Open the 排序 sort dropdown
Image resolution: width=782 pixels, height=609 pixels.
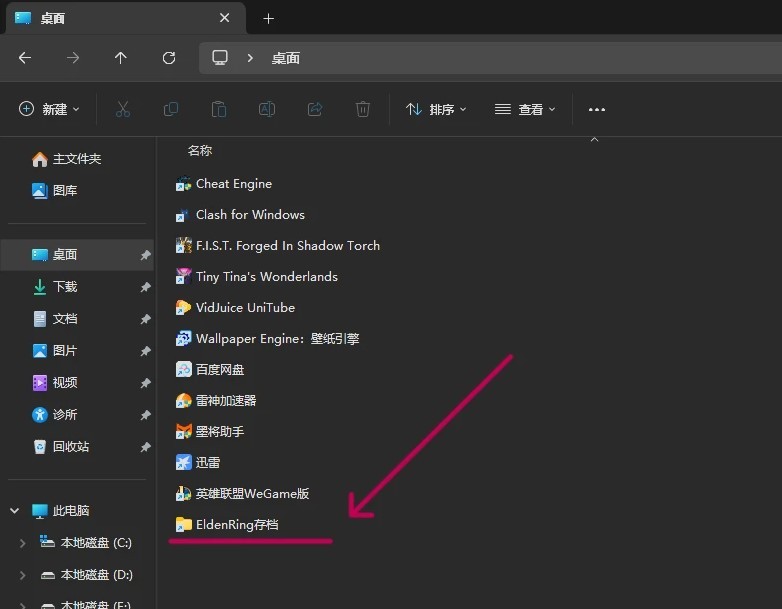[x=436, y=109]
